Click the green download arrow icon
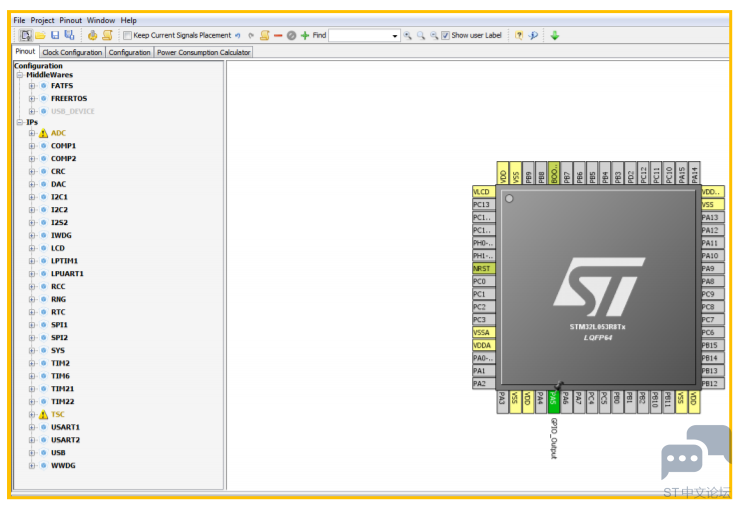Screen dimensions: 740x508 tap(555, 35)
